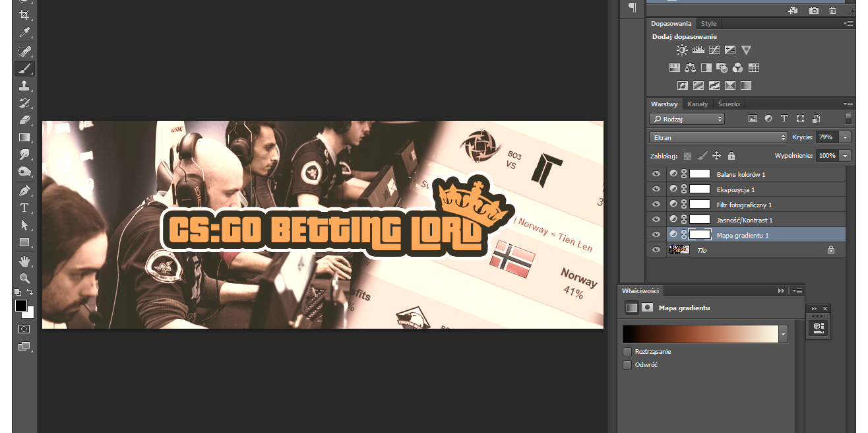Select the Eraser tool
868x433 pixels.
[x=24, y=119]
